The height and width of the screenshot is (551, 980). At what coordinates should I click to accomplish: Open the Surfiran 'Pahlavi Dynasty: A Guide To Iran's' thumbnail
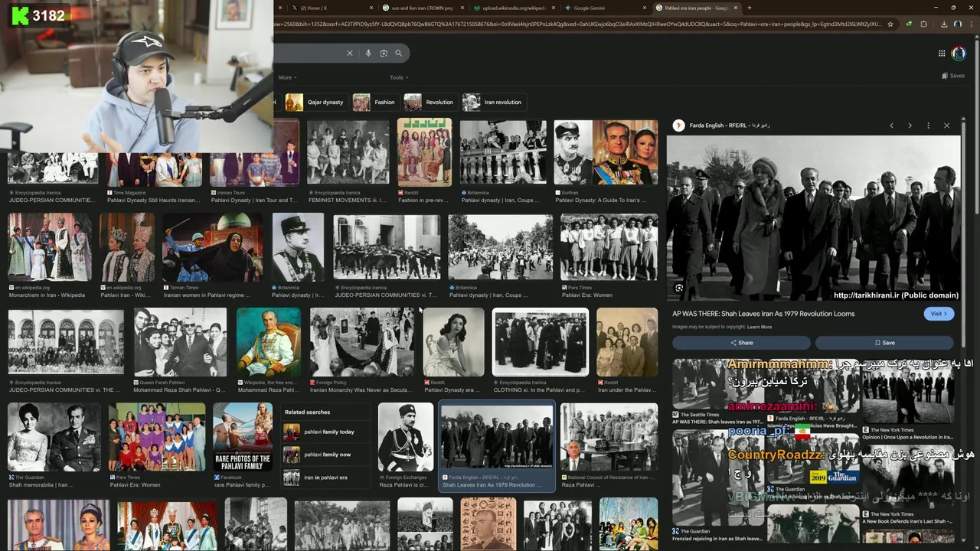[606, 152]
